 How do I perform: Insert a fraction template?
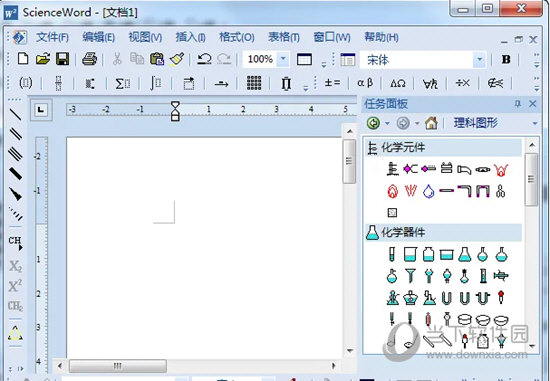(x=58, y=83)
